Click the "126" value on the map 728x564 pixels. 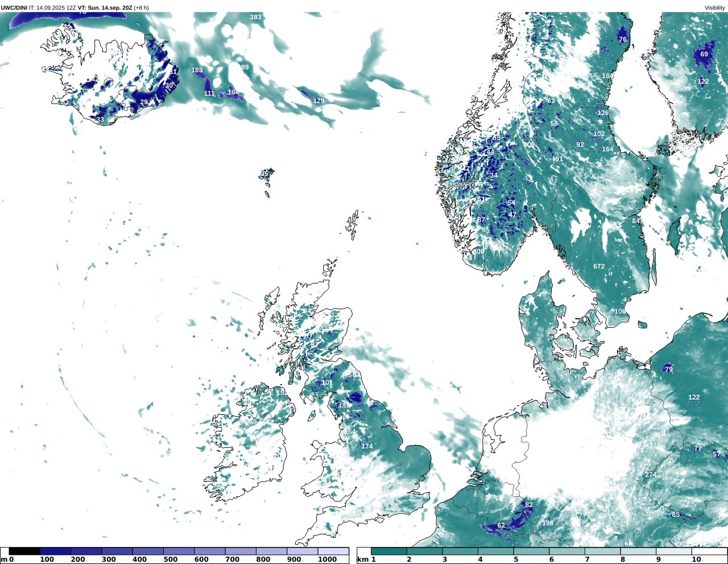pos(603,113)
